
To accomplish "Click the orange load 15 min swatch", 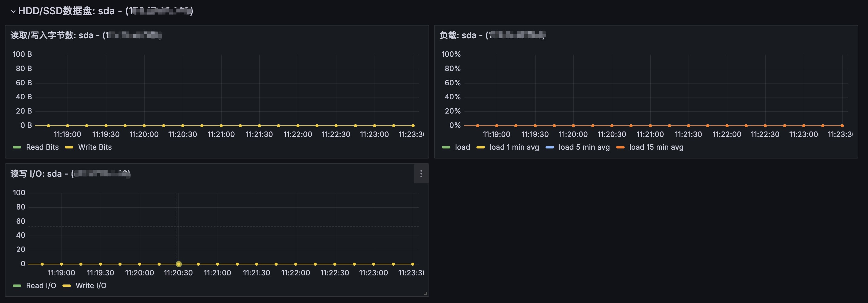I will tap(620, 148).
